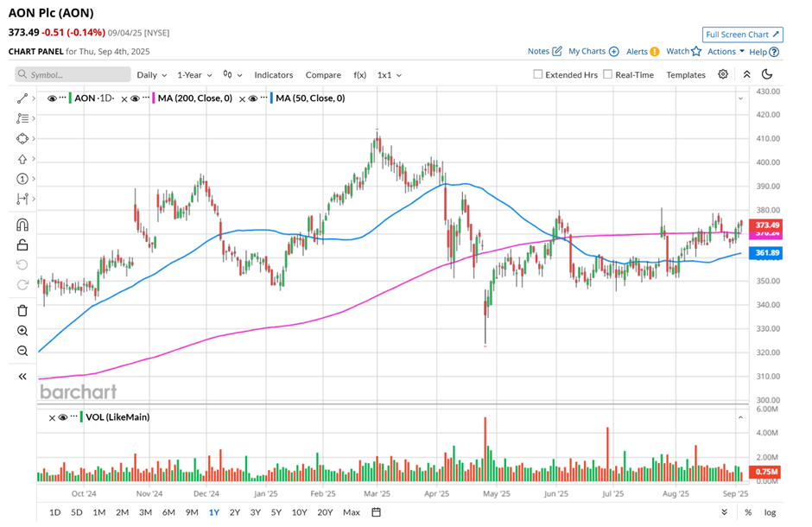Collapse the main chart legend chevron
Screen dimensions: 812x527
pos(740,98)
